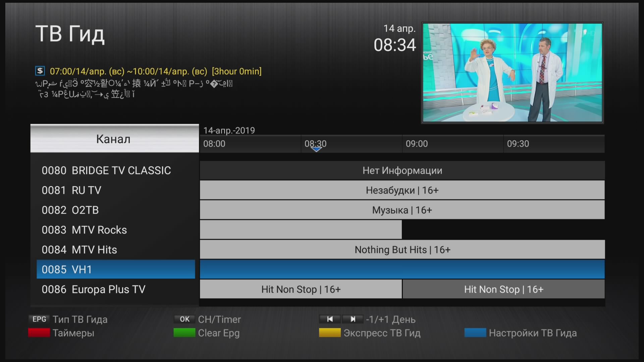Viewport: 644px width, 362px height.
Task: Go to next day with skip-forward icon
Action: [x=353, y=319]
